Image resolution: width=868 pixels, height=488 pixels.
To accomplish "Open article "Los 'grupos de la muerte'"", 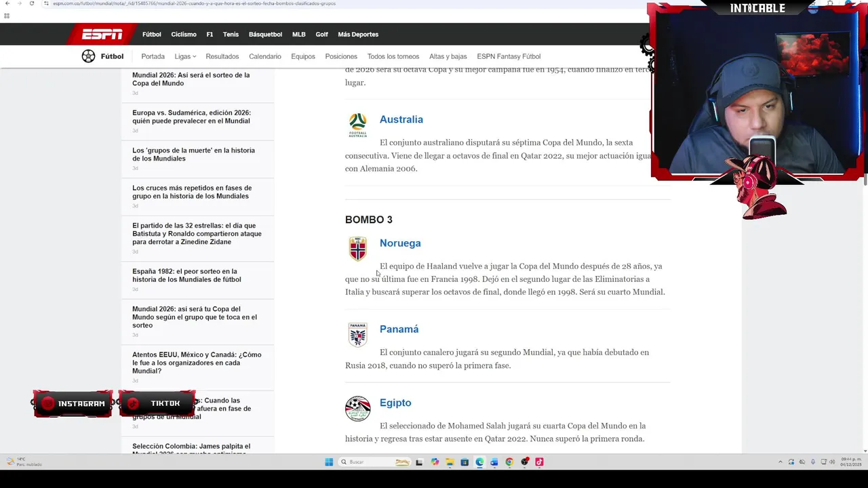I will 193,155.
